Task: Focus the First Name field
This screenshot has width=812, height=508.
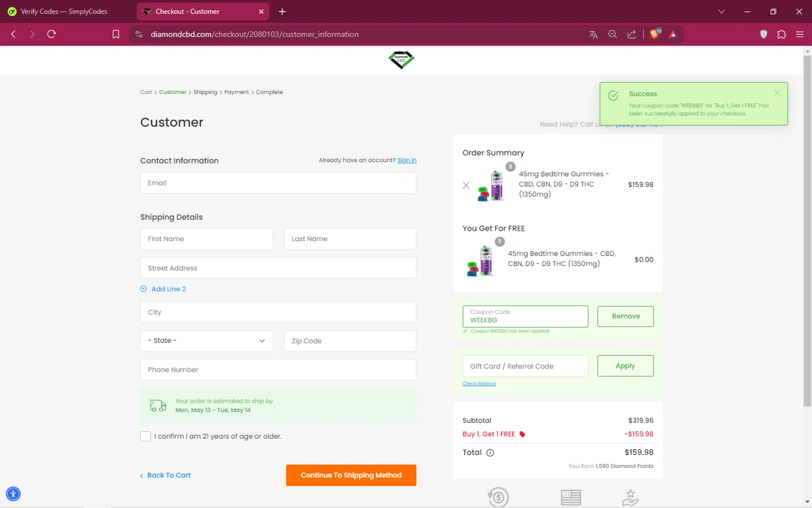Action: [206, 239]
